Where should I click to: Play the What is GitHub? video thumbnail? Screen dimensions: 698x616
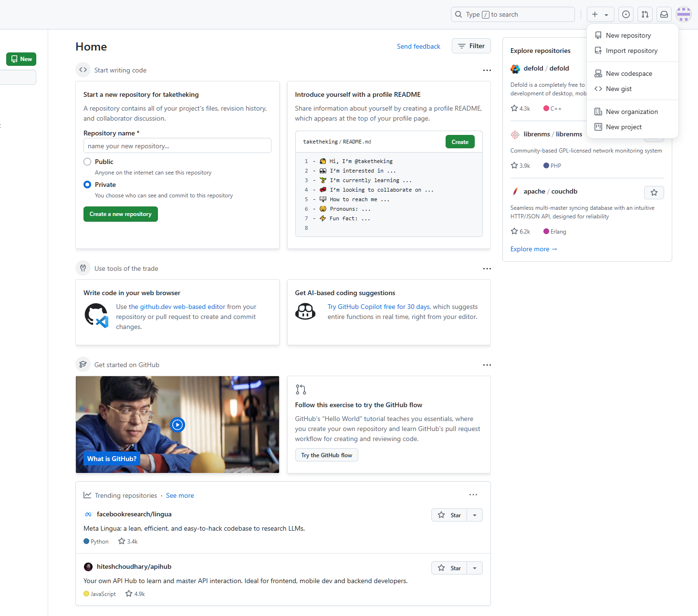[x=177, y=424]
